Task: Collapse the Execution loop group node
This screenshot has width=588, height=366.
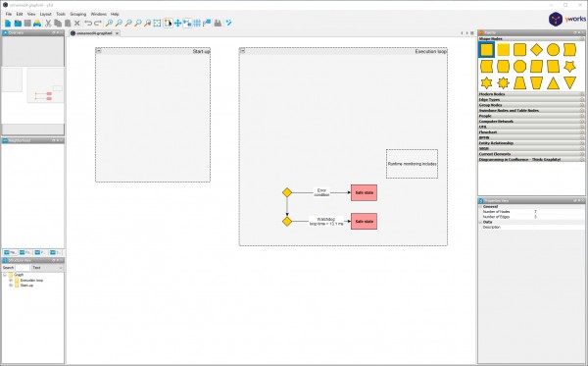Action: [x=242, y=51]
